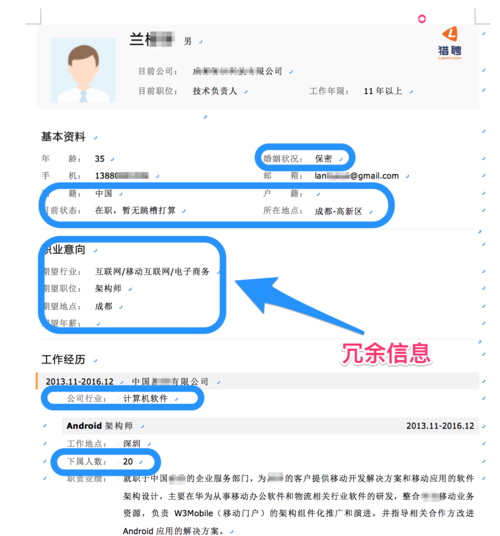This screenshot has width=500, height=536.
Task: Click the 工作经历 section heading
Action: 63,360
